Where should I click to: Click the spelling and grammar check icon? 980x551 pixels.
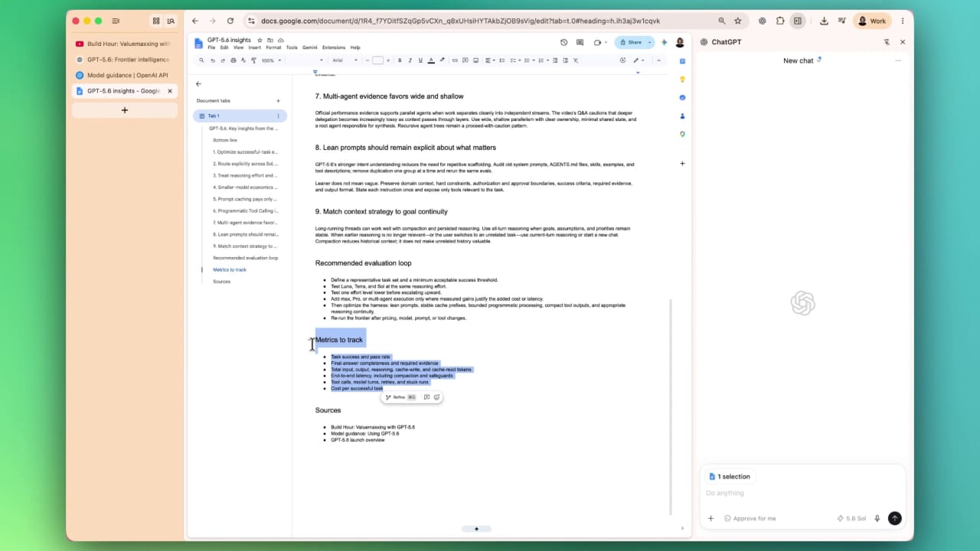243,60
